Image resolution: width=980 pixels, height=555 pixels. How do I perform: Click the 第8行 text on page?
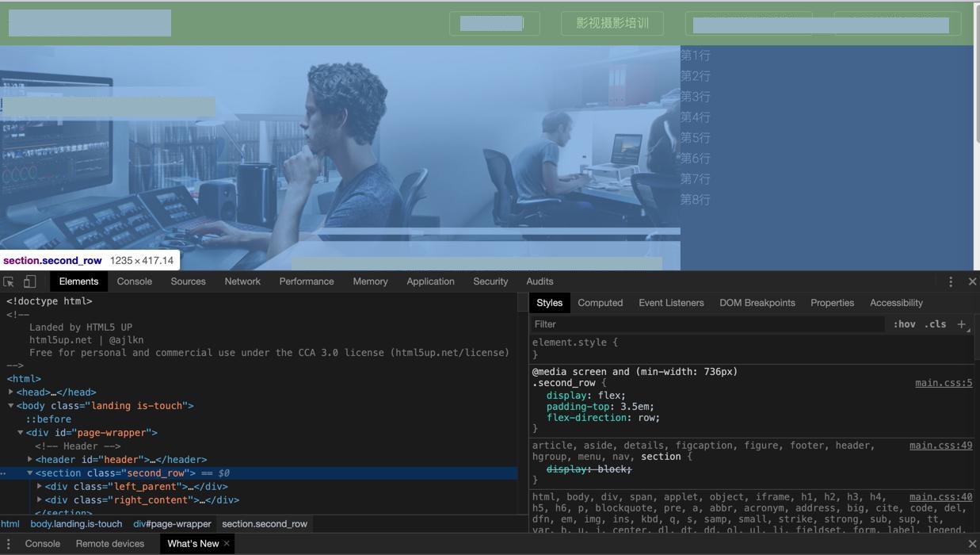tap(695, 200)
